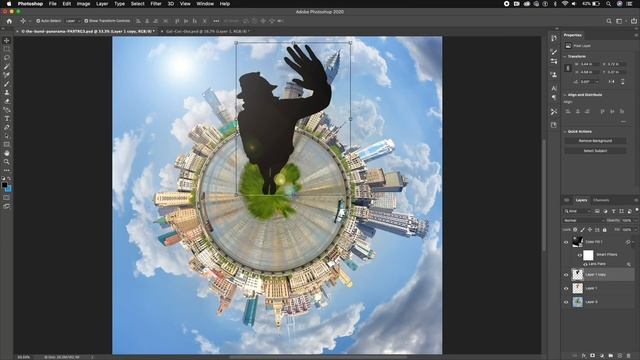The width and height of the screenshot is (640, 360).
Task: Switch to the Channels tab
Action: (601, 200)
